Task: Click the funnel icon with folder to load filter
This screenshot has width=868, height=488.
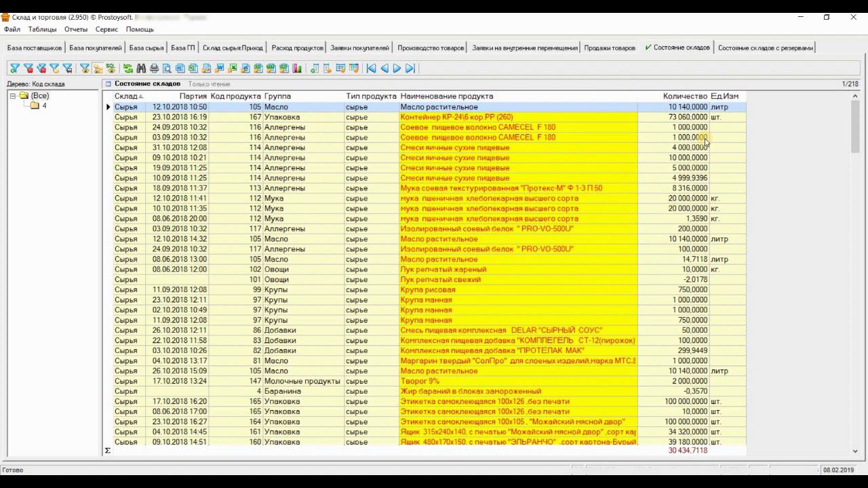Action: [x=54, y=68]
